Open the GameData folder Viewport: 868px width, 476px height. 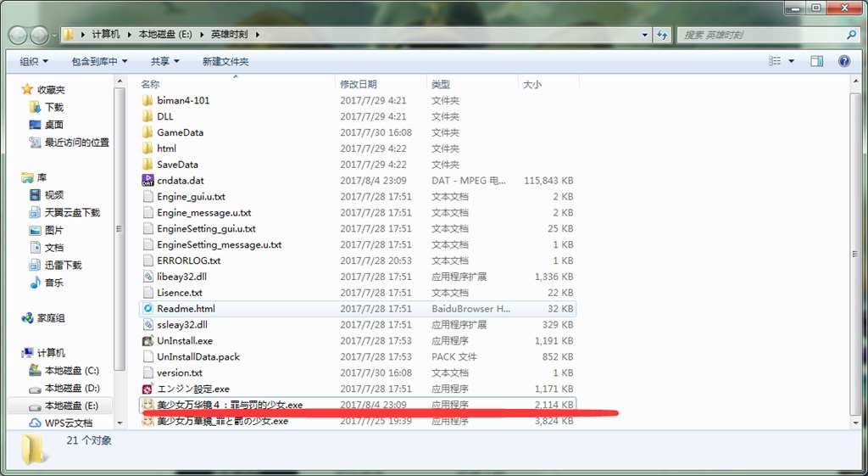click(180, 132)
